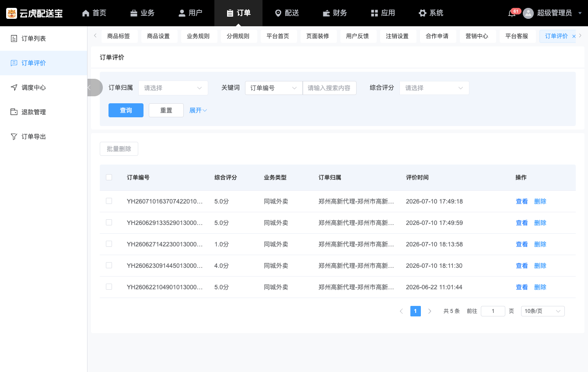The width and height of the screenshot is (588, 372).
Task: Go to the next page arrow in pagination
Action: tap(430, 311)
